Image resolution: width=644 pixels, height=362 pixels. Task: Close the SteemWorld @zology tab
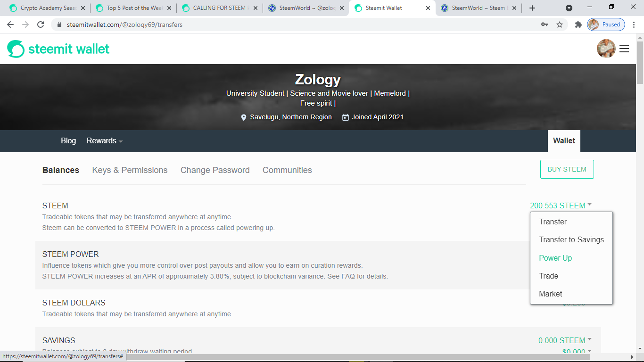click(x=342, y=8)
